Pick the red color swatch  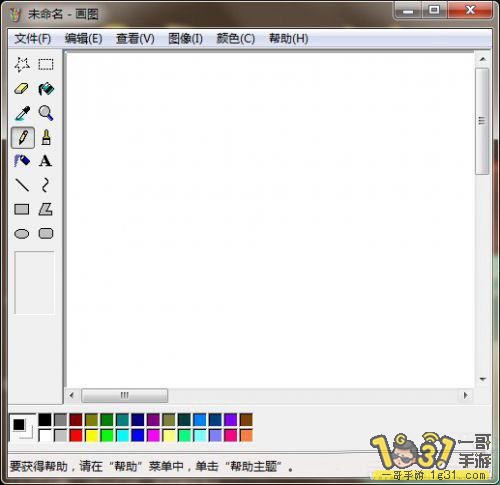pyautogui.click(x=76, y=435)
